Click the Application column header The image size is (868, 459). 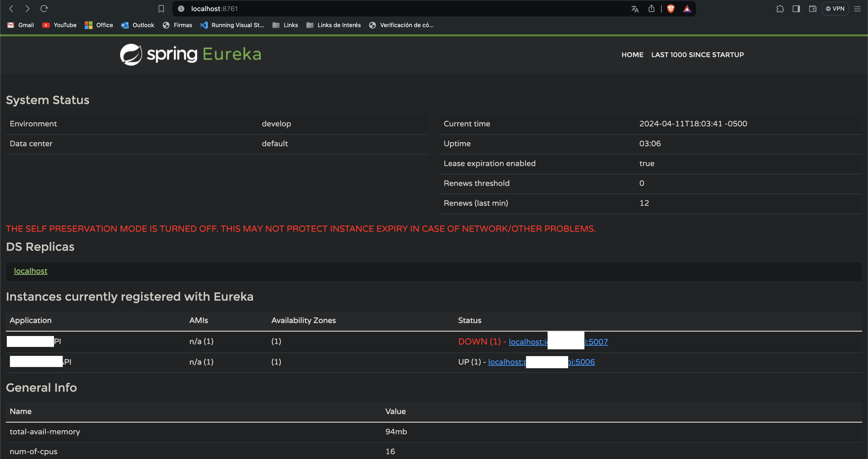[x=30, y=320]
